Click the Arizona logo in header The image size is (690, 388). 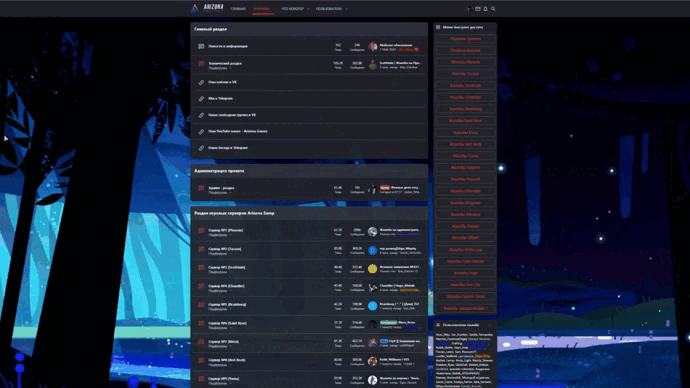tap(207, 8)
